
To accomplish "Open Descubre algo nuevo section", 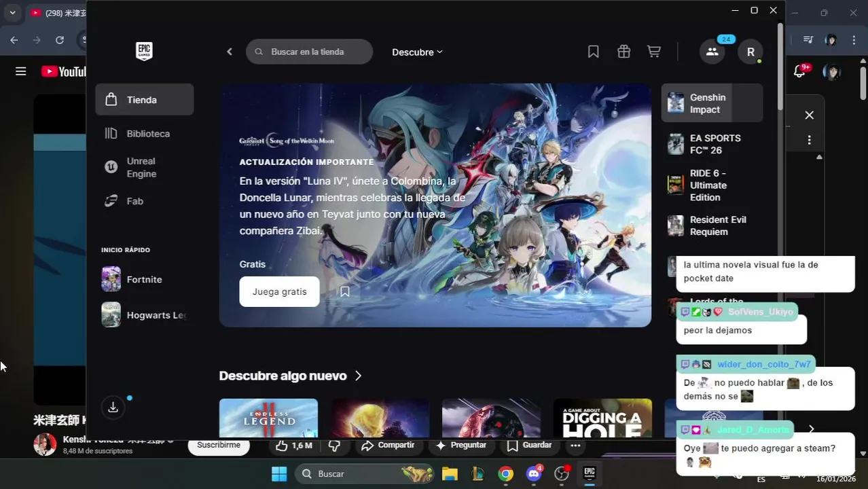I will [291, 376].
